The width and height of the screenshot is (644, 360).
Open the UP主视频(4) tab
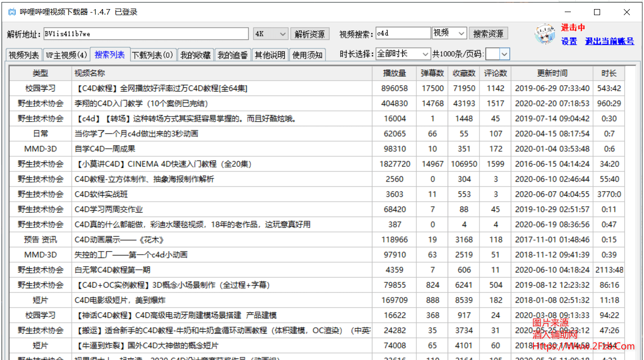(x=66, y=55)
